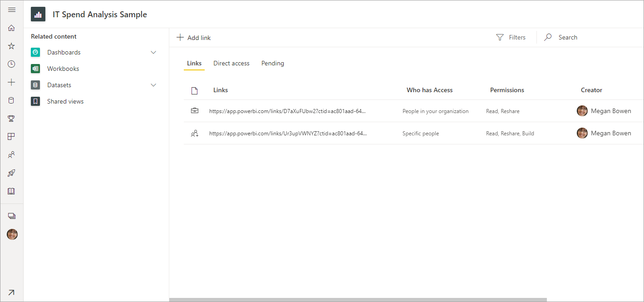This screenshot has height=302, width=644.
Task: Click the Create plus icon in sidebar
Action: (x=12, y=82)
